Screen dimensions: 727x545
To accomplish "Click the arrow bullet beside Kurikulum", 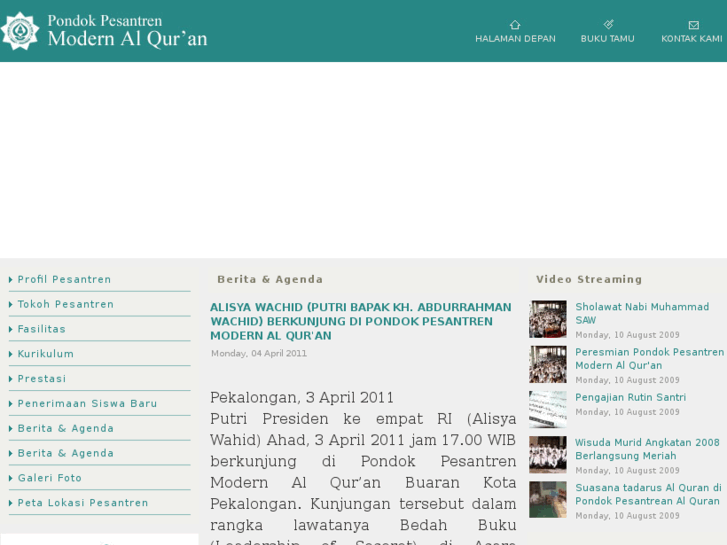I will (11, 354).
